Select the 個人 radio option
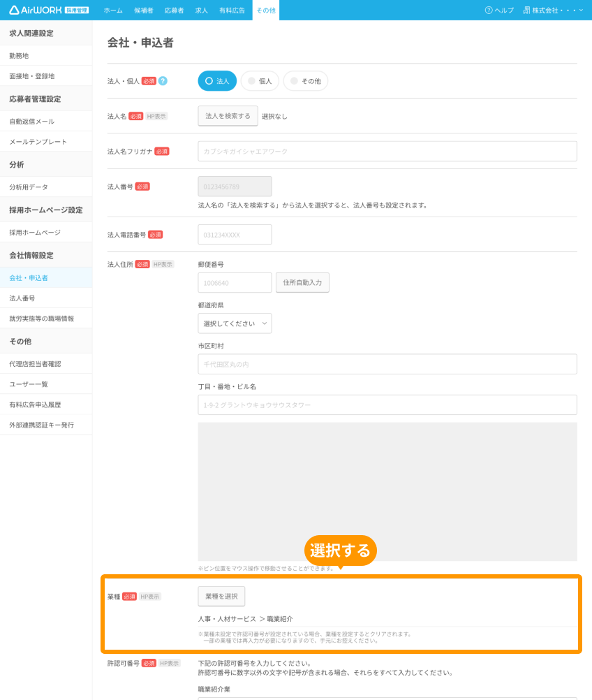This screenshot has height=700, width=592. click(260, 81)
